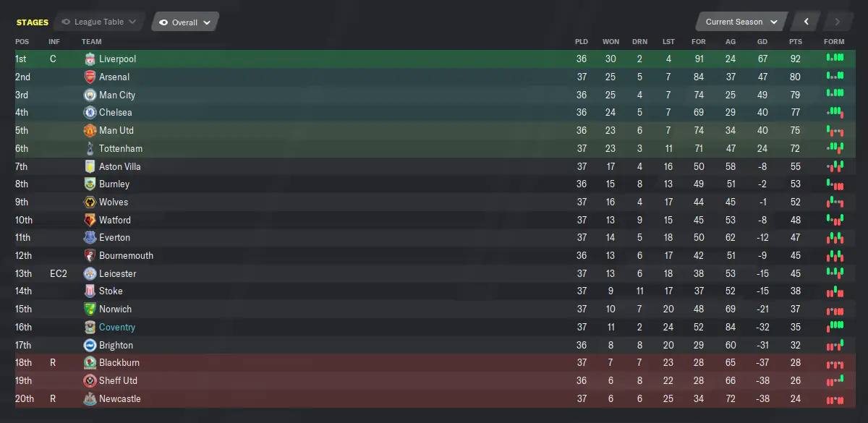Click the Liverpool club crest icon
The height and width of the screenshot is (423, 868).
[90, 59]
